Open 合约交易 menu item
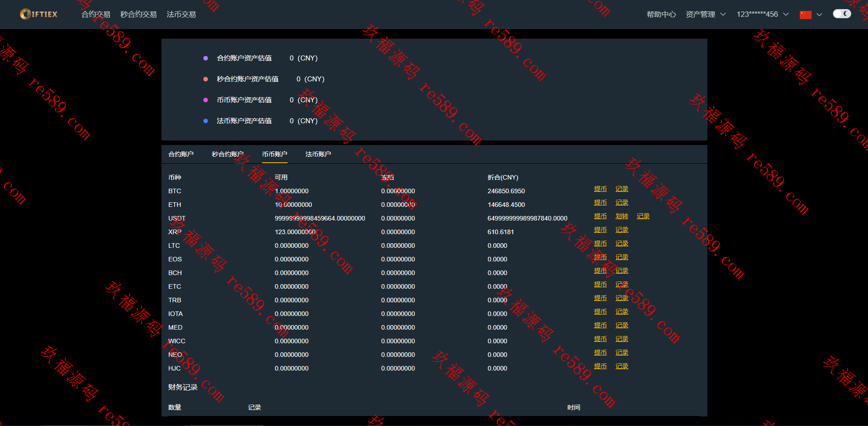The image size is (868, 426). click(96, 14)
